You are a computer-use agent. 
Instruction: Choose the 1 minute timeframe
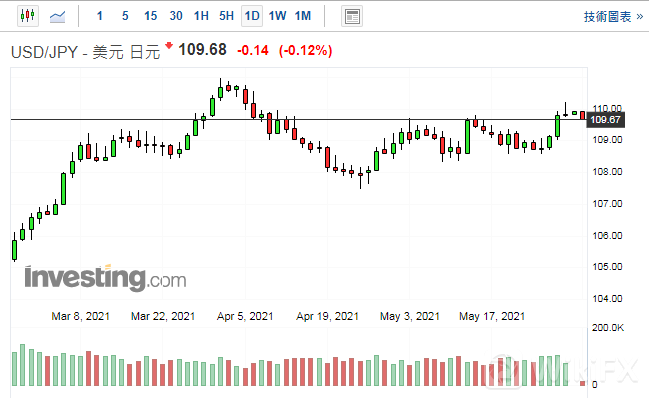(x=100, y=16)
